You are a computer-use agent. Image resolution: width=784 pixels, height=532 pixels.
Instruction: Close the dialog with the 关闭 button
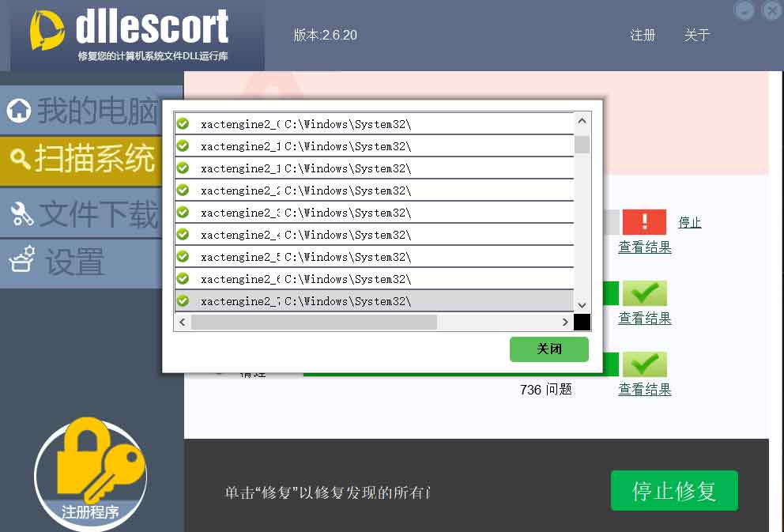pyautogui.click(x=548, y=349)
